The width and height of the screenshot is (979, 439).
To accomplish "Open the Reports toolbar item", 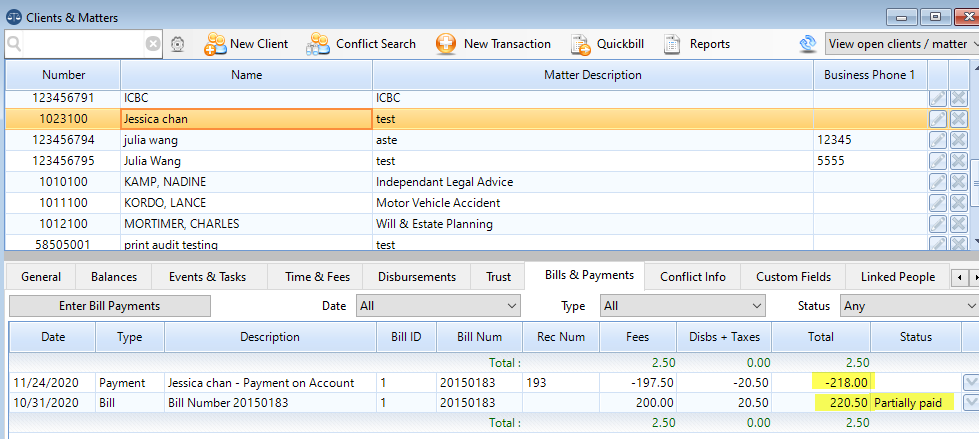I will [697, 44].
